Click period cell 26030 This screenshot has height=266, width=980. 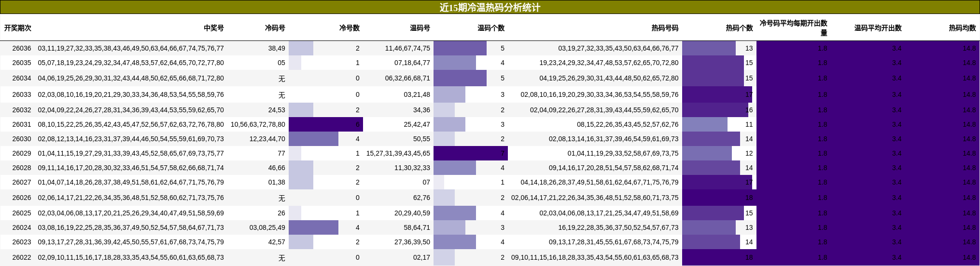point(22,139)
